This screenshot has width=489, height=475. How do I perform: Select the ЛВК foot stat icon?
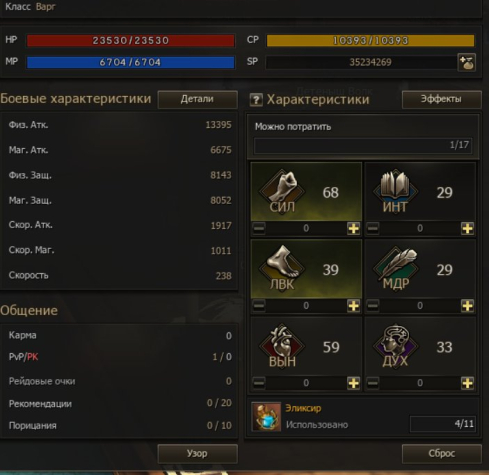[282, 268]
